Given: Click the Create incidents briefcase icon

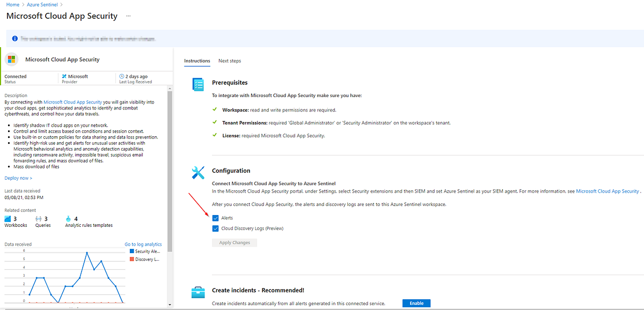Looking at the screenshot, I should coord(198,292).
